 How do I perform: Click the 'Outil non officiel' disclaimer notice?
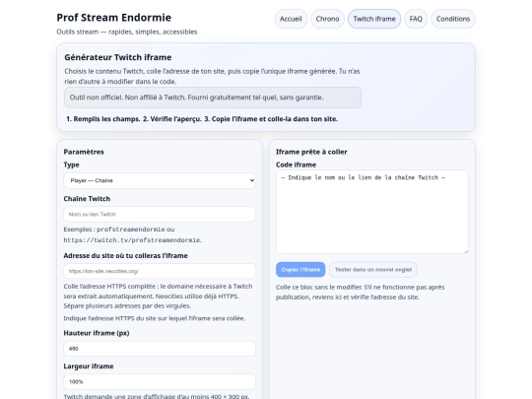coord(213,98)
